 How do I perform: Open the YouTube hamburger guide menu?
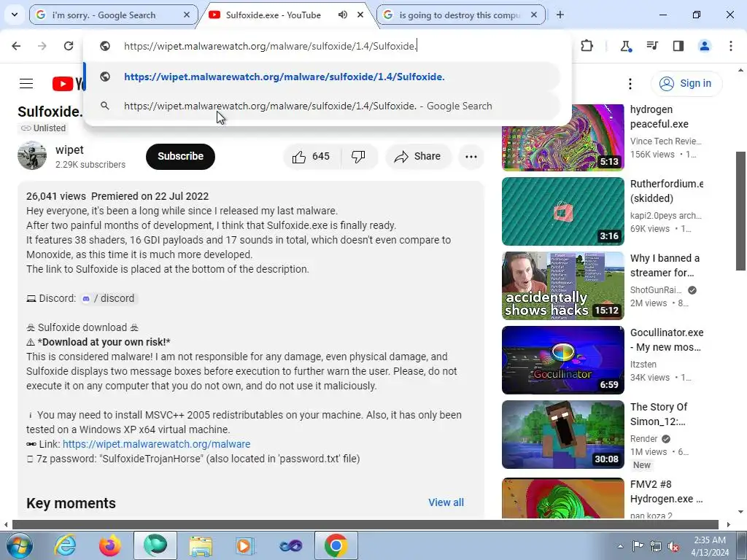click(26, 84)
